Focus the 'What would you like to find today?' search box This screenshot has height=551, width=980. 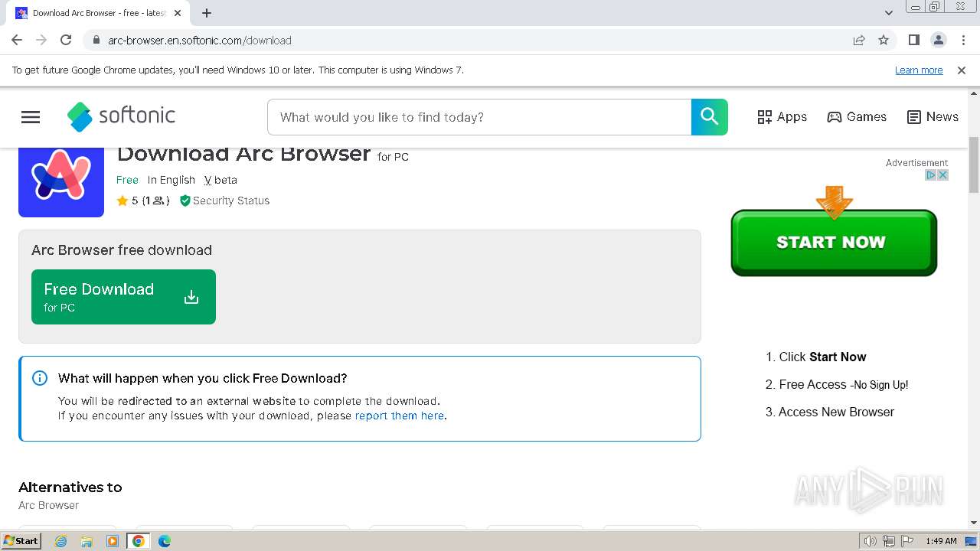click(x=479, y=117)
